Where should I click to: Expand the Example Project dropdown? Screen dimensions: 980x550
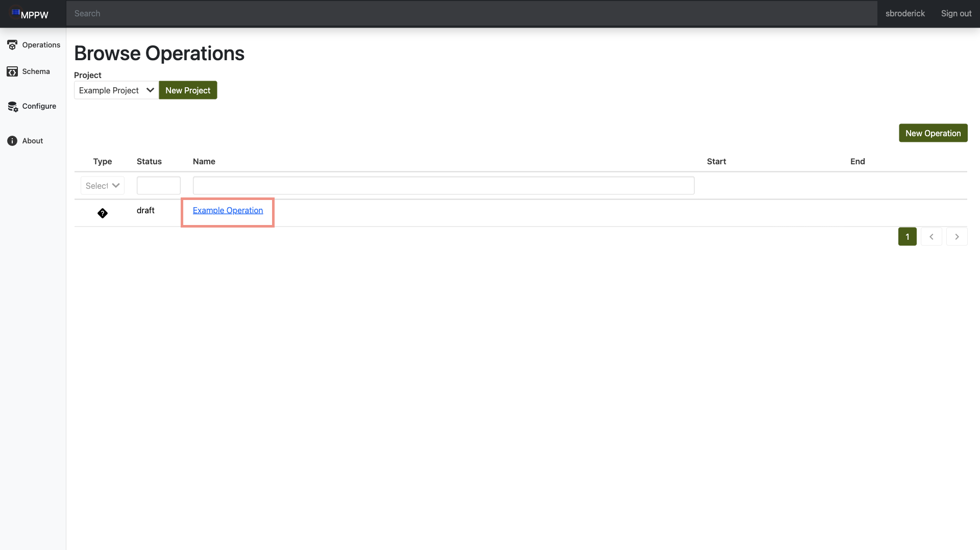pyautogui.click(x=116, y=90)
